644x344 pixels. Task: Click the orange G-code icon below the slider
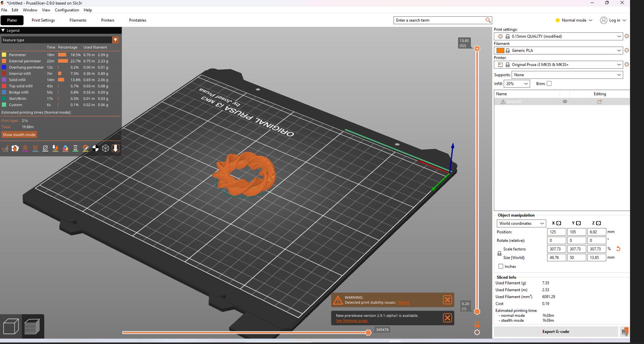point(477,324)
